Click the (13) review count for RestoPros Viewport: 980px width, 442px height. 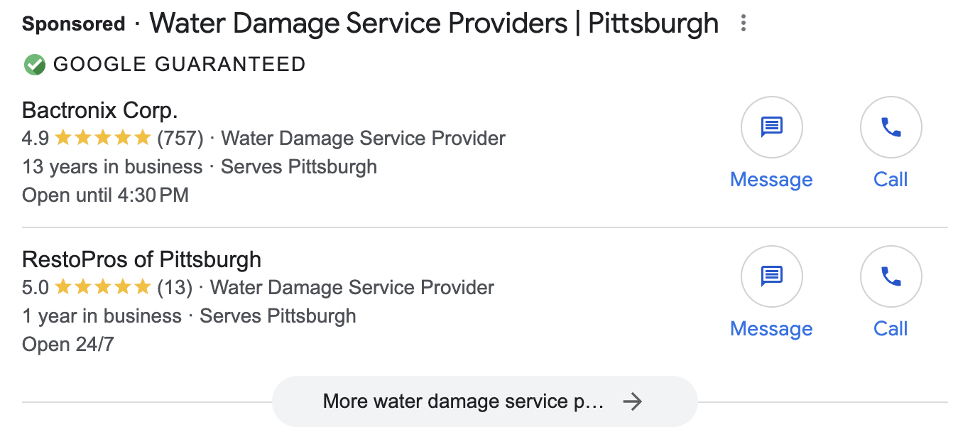pos(175,287)
